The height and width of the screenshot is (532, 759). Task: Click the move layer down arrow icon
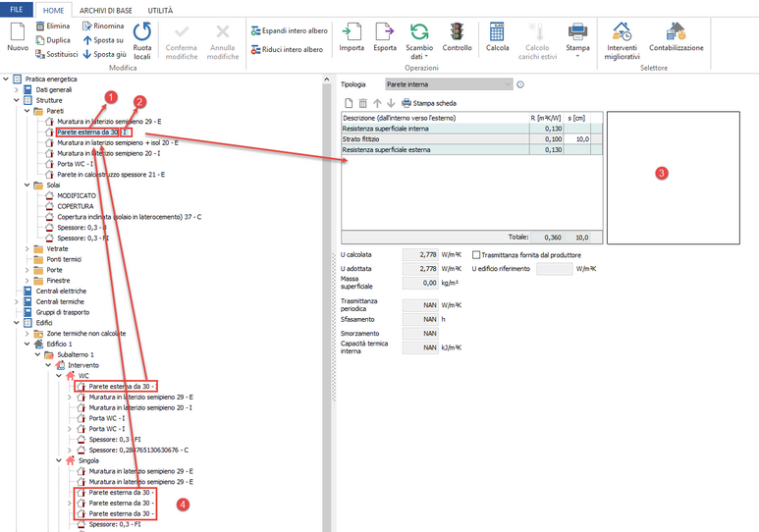(391, 103)
